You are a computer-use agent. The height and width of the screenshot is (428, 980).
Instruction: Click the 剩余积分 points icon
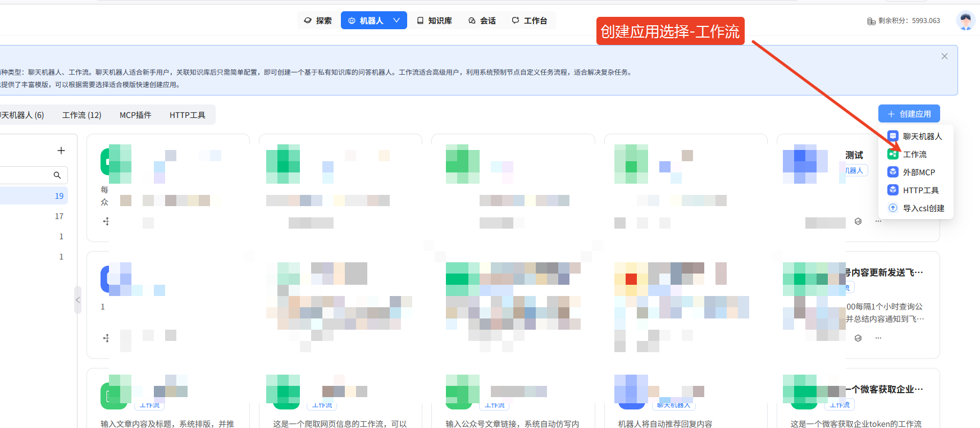click(x=871, y=21)
